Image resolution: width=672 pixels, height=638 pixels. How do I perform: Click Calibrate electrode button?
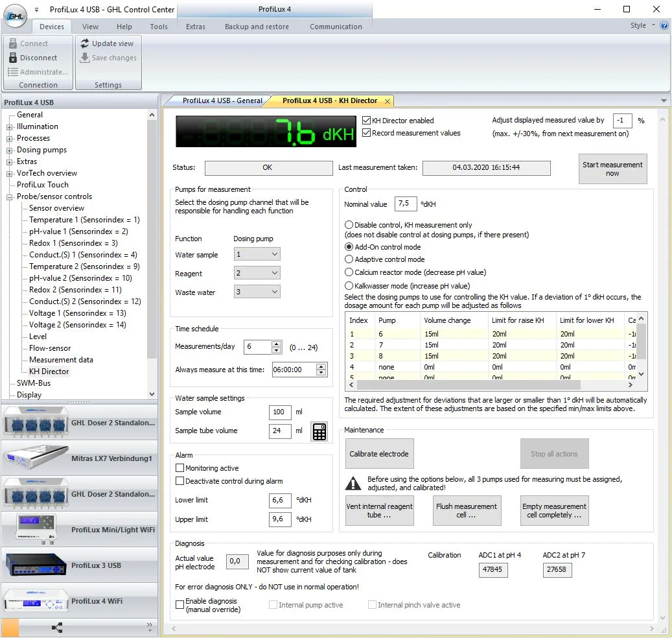click(x=379, y=454)
